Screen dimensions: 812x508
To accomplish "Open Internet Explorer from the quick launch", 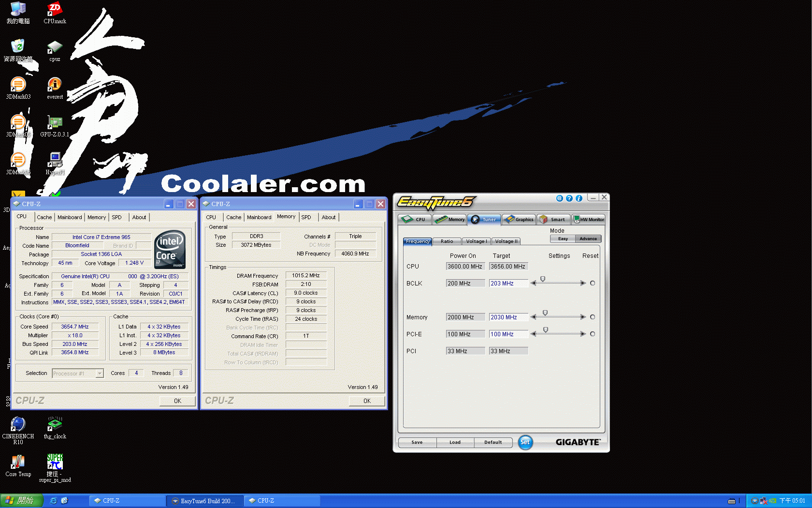I will click(x=54, y=501).
